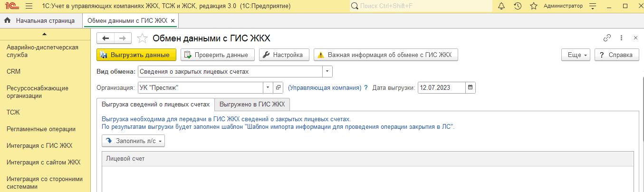Click the Проверить данные button
Viewport: 644px width, 192px height.
[x=217, y=55]
